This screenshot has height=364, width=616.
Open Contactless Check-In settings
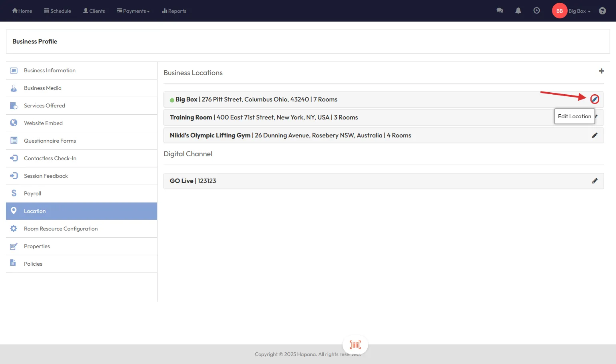coord(50,159)
